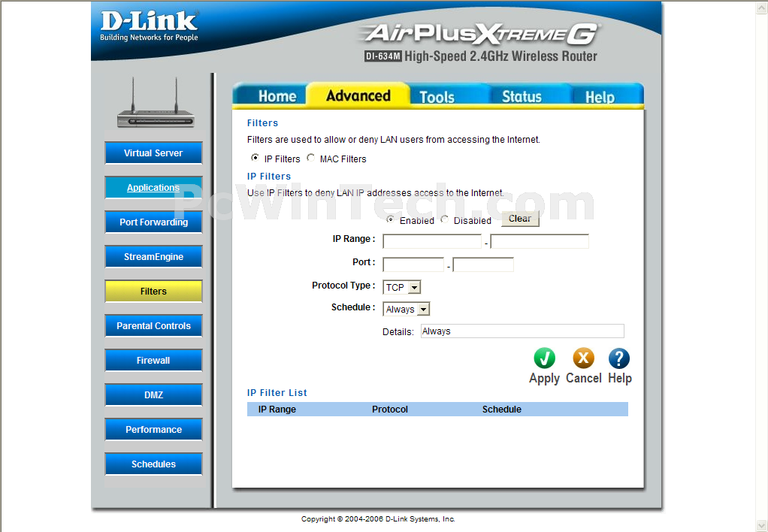768x532 pixels.
Task: Switch to the Advanced tab
Action: pos(358,95)
